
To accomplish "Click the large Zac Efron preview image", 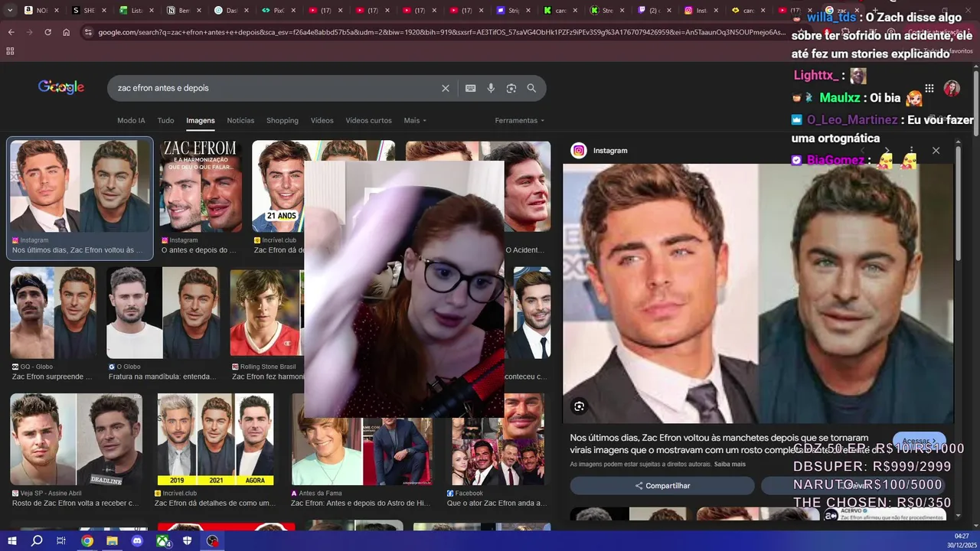I will coord(758,294).
